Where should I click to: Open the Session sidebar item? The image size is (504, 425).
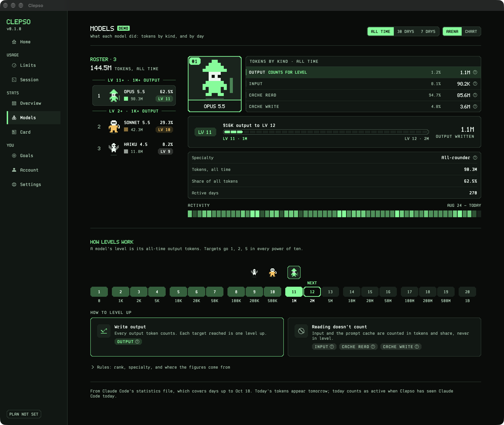(x=34, y=80)
